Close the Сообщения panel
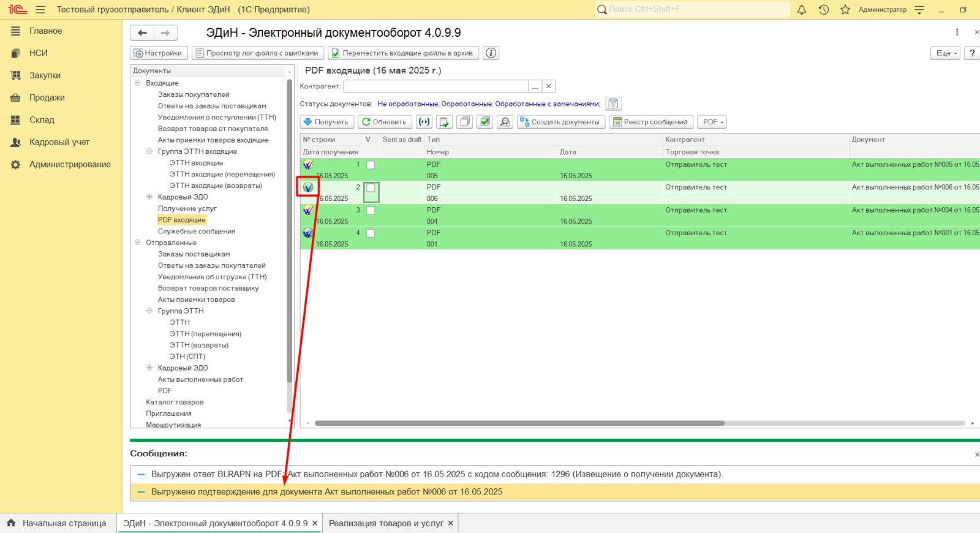Viewport: 980px width, 533px height. coord(976,455)
